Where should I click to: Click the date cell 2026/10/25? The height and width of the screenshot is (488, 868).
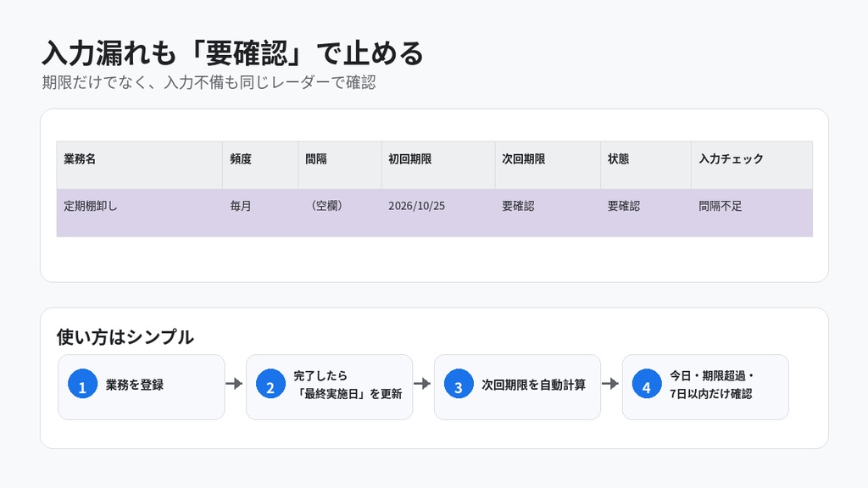438,213
